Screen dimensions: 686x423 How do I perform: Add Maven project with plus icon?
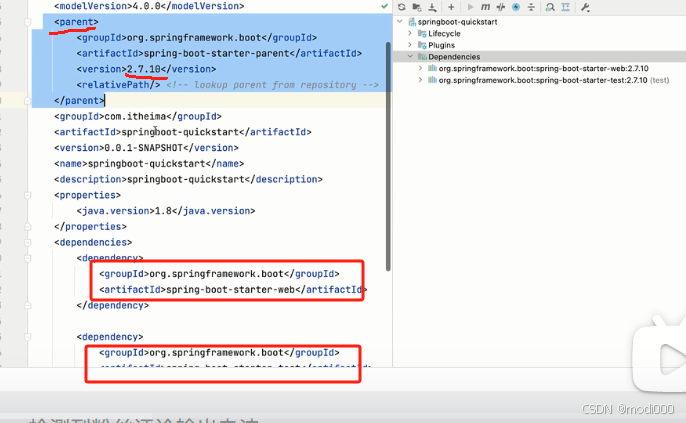[x=451, y=7]
